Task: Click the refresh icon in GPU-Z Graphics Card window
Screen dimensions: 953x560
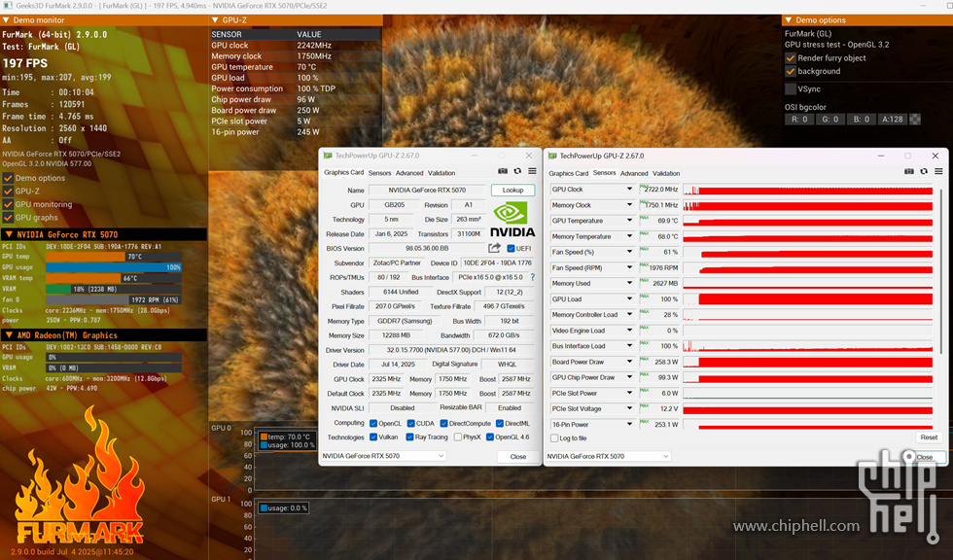Action: [517, 171]
